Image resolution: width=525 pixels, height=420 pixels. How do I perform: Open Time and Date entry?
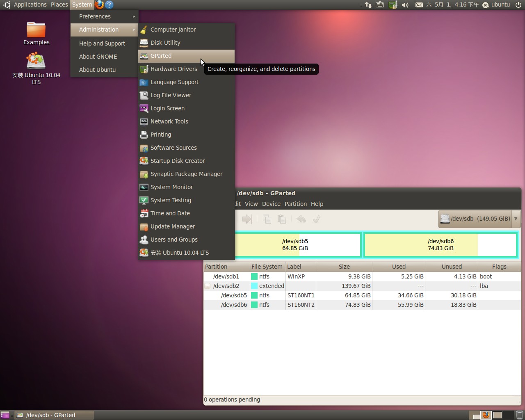[186, 213]
